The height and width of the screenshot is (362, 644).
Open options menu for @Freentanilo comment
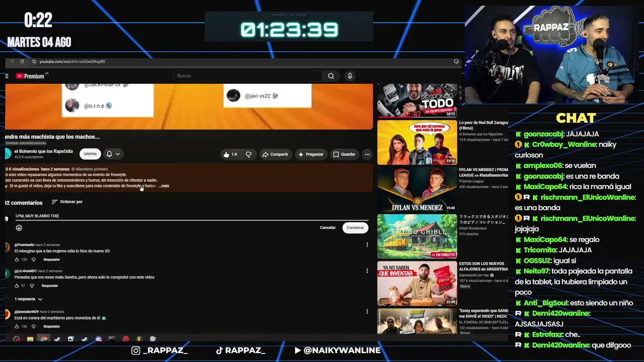click(367, 245)
